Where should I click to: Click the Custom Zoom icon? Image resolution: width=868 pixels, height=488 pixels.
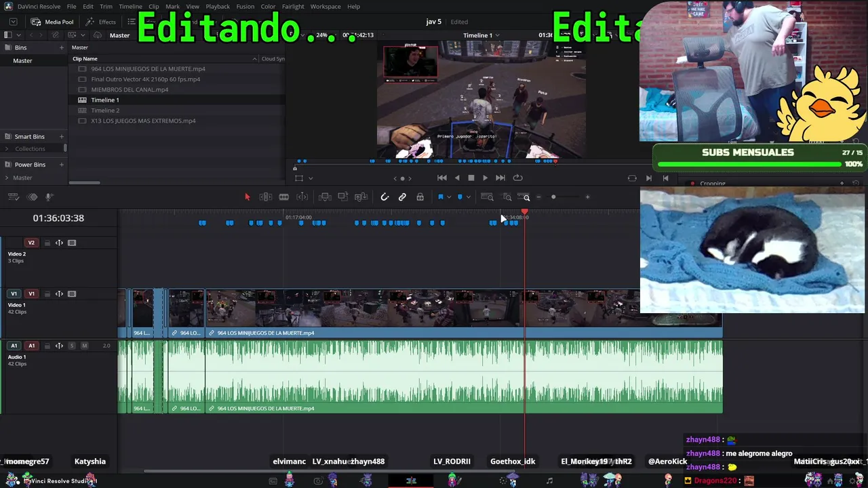[524, 197]
